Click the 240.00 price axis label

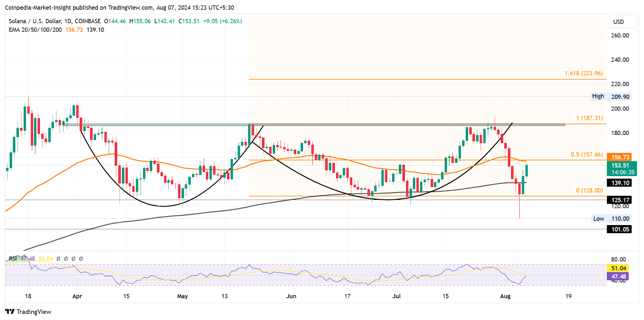(x=620, y=59)
